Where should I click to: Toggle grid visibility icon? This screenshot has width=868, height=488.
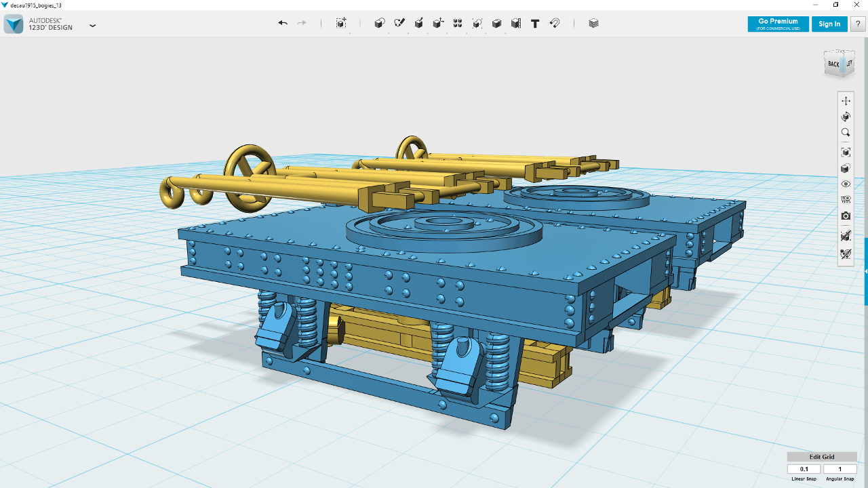[x=846, y=199]
